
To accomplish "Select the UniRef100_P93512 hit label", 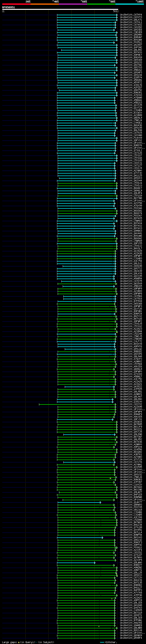I will (x=131, y=42).
